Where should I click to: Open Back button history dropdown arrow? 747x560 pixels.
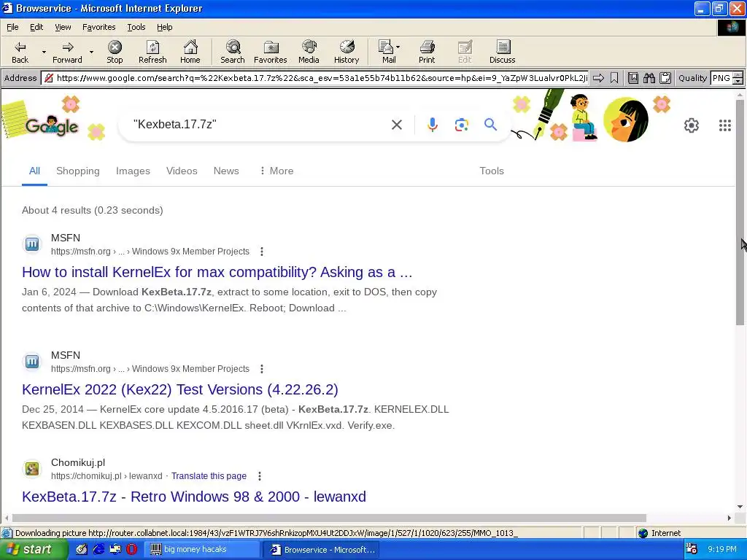pyautogui.click(x=44, y=52)
